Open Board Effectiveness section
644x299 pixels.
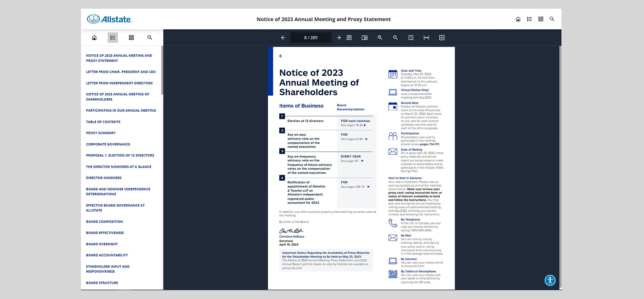tap(105, 233)
